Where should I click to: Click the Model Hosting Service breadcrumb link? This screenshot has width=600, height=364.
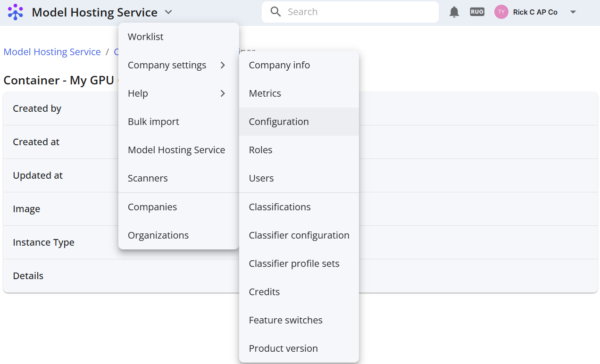[52, 52]
